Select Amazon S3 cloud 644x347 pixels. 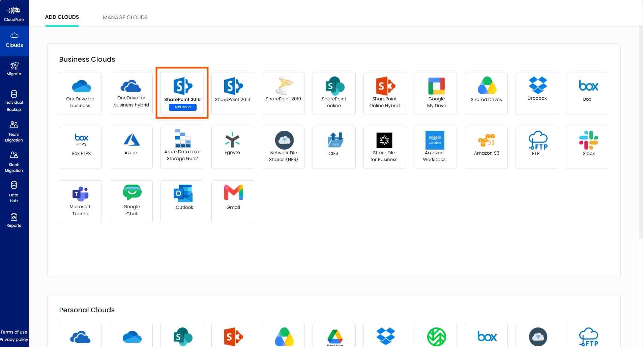(486, 147)
